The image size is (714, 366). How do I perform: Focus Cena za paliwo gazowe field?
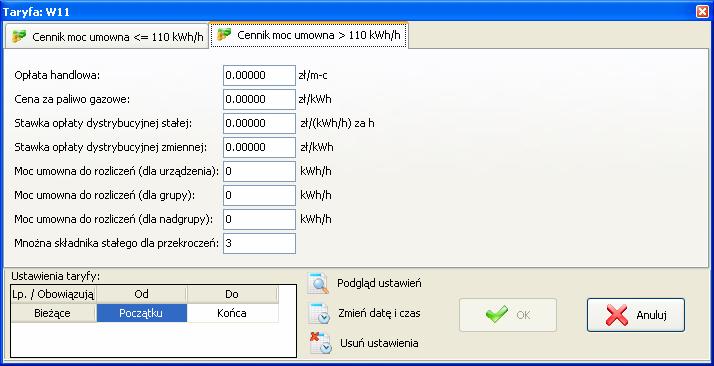(259, 99)
